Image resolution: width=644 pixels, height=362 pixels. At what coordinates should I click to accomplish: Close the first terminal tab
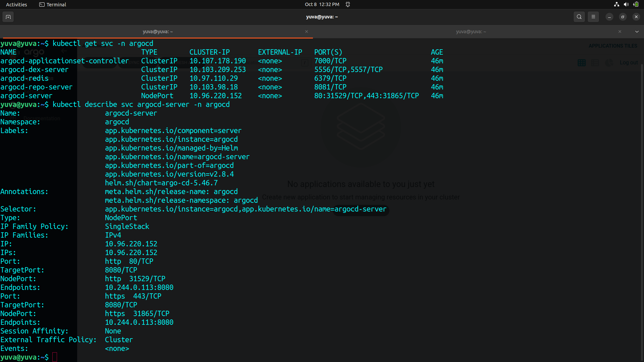pos(307,32)
